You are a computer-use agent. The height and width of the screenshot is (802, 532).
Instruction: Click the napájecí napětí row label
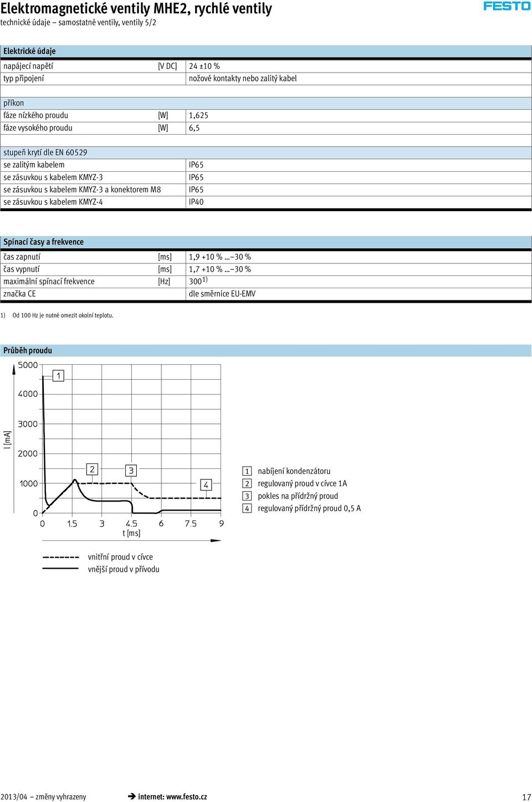[x=28, y=66]
